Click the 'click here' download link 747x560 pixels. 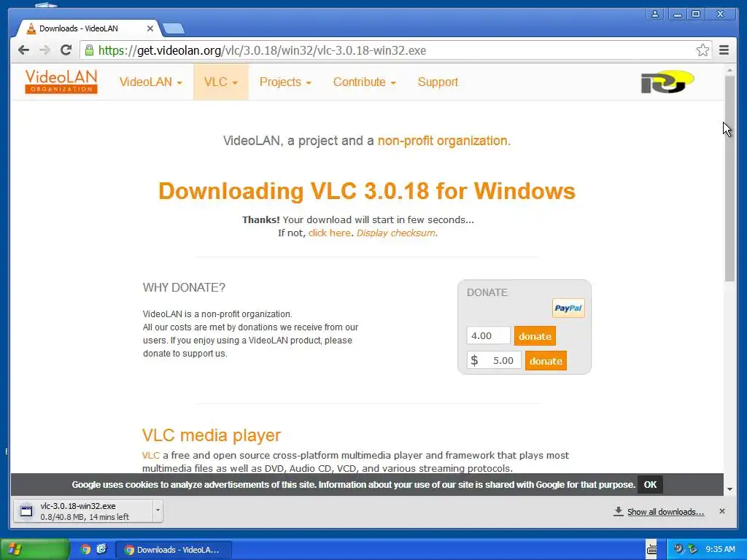[329, 233]
